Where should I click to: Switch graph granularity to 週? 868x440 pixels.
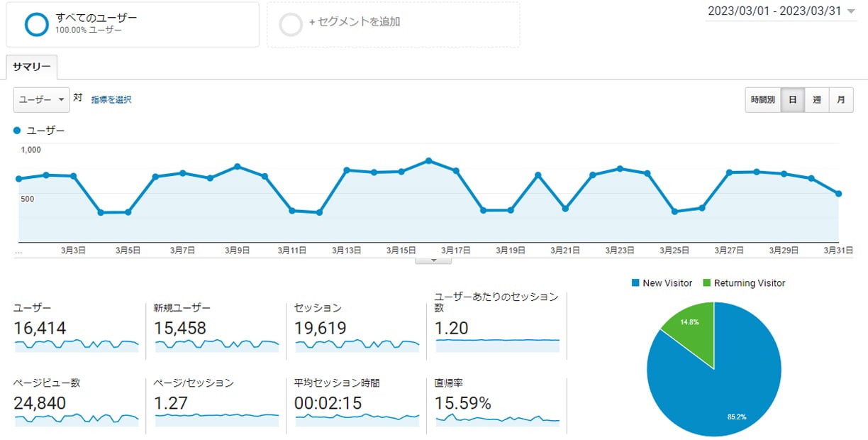tap(816, 99)
